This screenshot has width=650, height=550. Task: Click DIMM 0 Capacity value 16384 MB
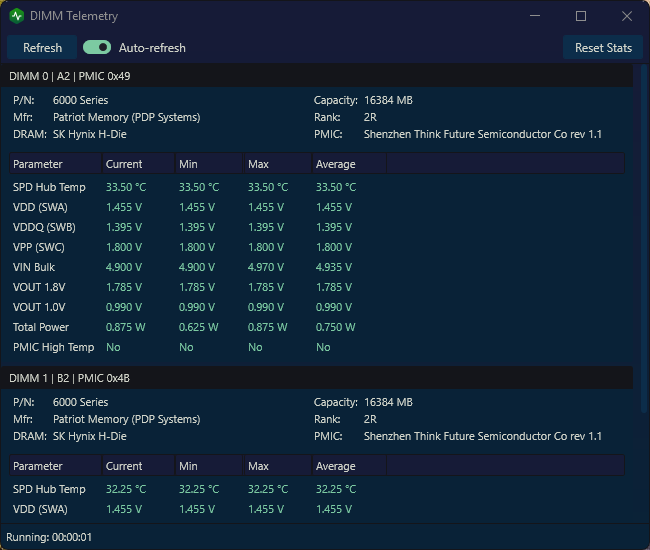tap(388, 100)
